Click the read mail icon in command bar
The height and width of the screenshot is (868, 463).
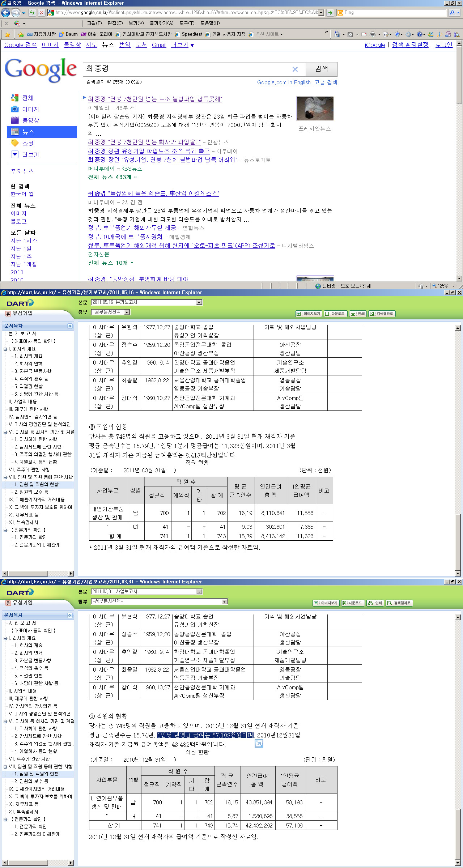click(x=364, y=34)
